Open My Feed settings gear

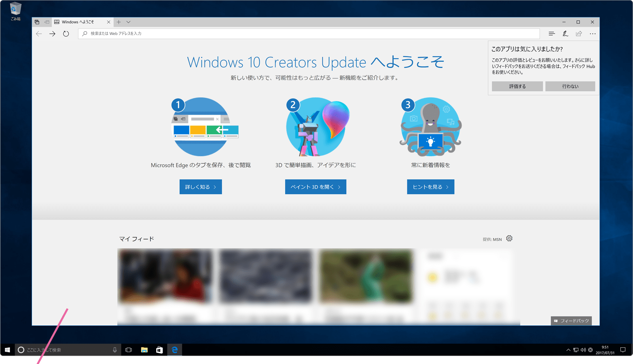509,239
